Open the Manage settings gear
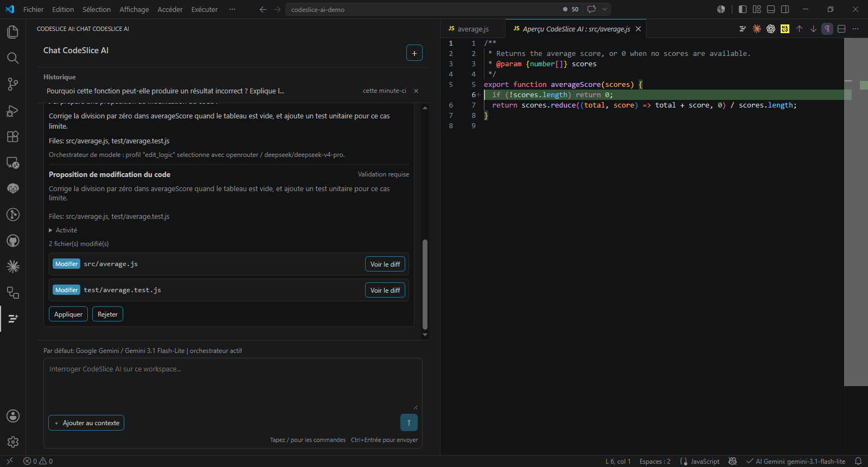Image resolution: width=868 pixels, height=467 pixels. pyautogui.click(x=12, y=442)
